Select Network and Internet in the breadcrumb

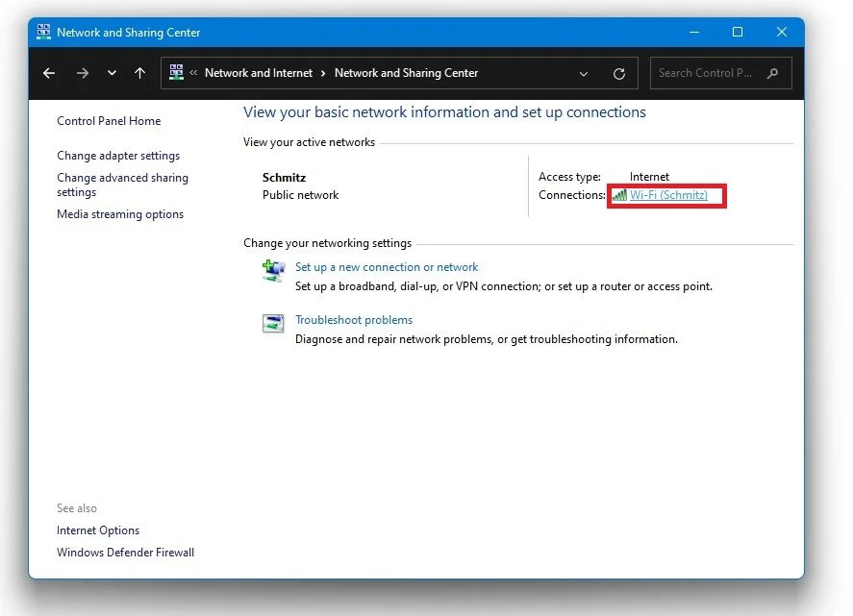[x=258, y=72]
